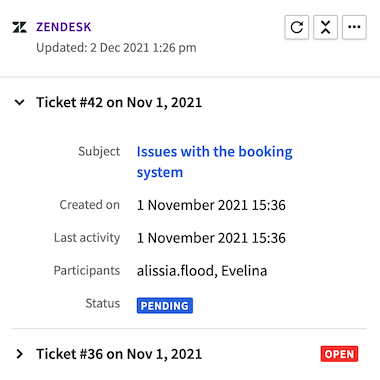Click the Last activity date value
Image resolution: width=380 pixels, height=380 pixels.
coord(211,238)
